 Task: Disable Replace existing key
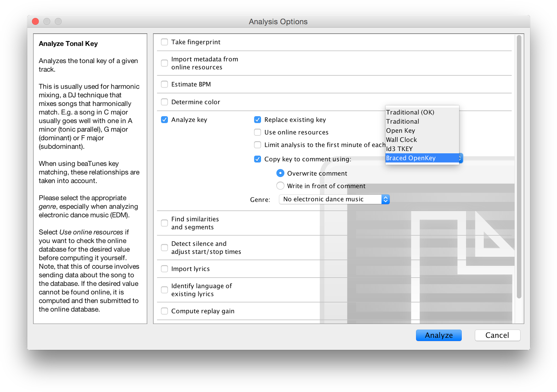pos(257,120)
